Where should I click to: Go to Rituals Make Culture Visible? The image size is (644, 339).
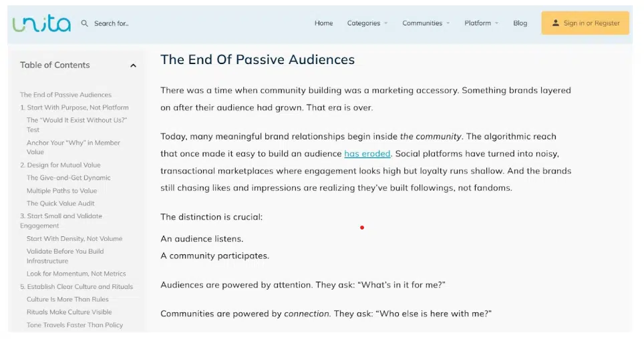[69, 312]
